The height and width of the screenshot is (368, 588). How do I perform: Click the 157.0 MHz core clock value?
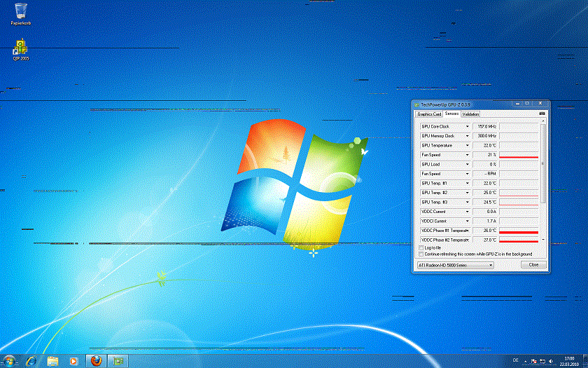485,127
